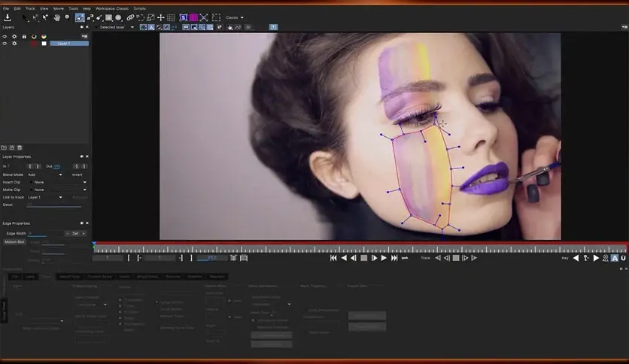Toggle the layer lock column icon
This screenshot has height=364, width=629.
24,36
